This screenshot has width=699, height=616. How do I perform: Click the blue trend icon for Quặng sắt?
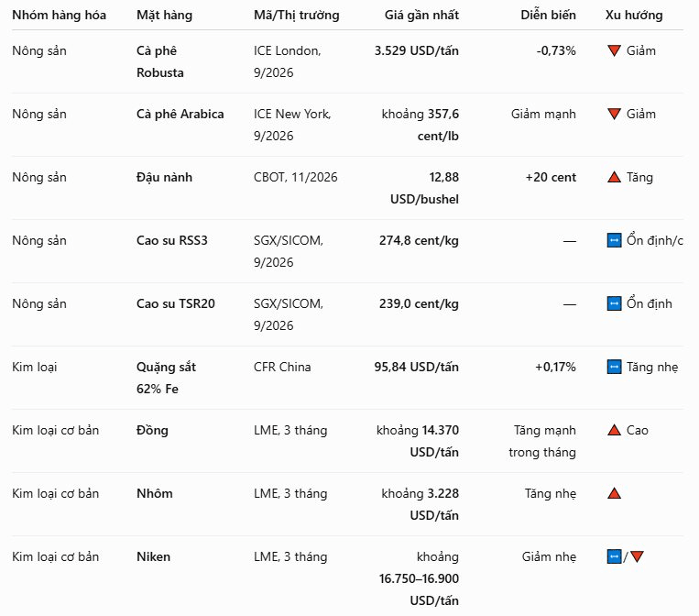(614, 368)
